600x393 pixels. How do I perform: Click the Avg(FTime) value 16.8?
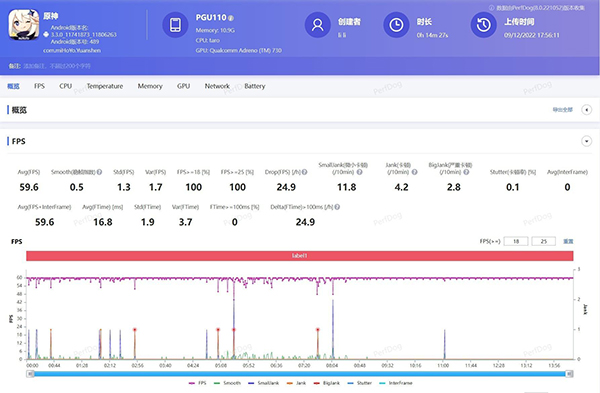click(x=103, y=222)
